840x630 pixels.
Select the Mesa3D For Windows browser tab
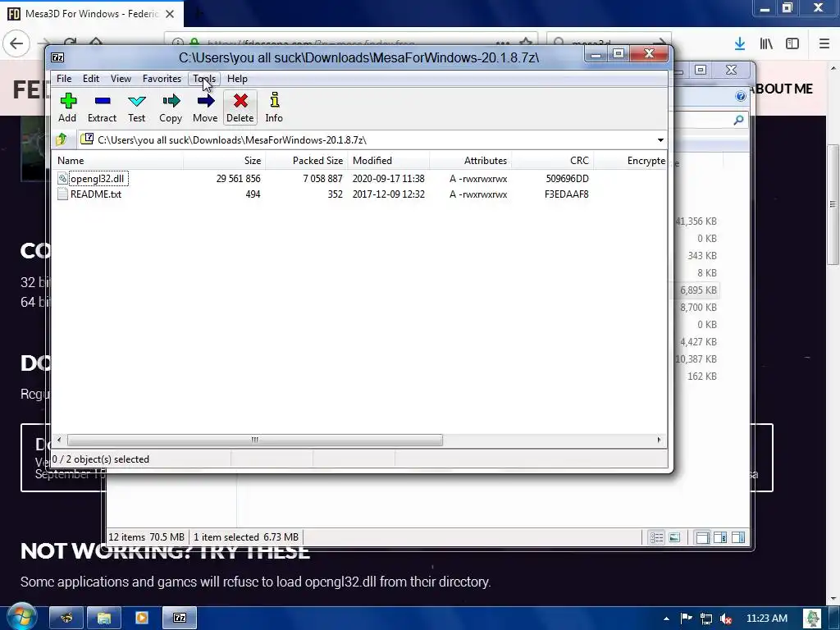click(x=92, y=14)
